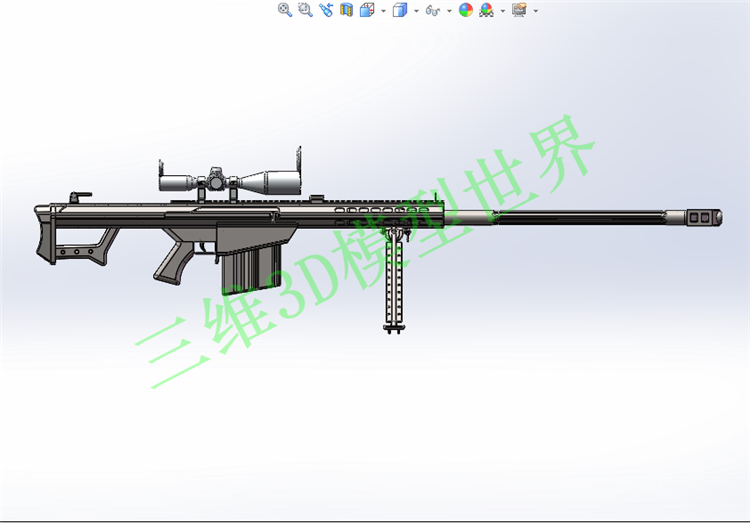This screenshot has height=523, width=750.
Task: Toggle the Section View tool
Action: 346,10
